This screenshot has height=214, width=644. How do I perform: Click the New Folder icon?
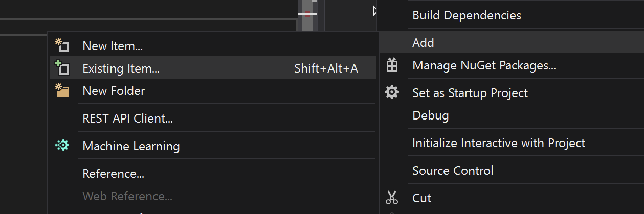click(x=62, y=90)
